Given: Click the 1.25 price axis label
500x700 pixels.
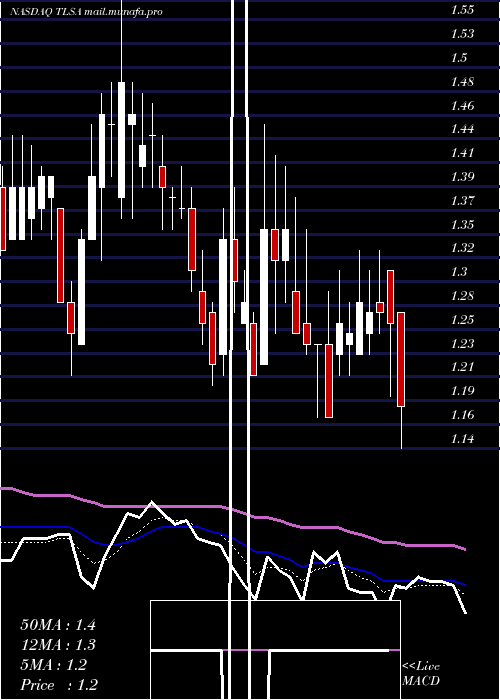Looking at the screenshot, I should click(462, 319).
